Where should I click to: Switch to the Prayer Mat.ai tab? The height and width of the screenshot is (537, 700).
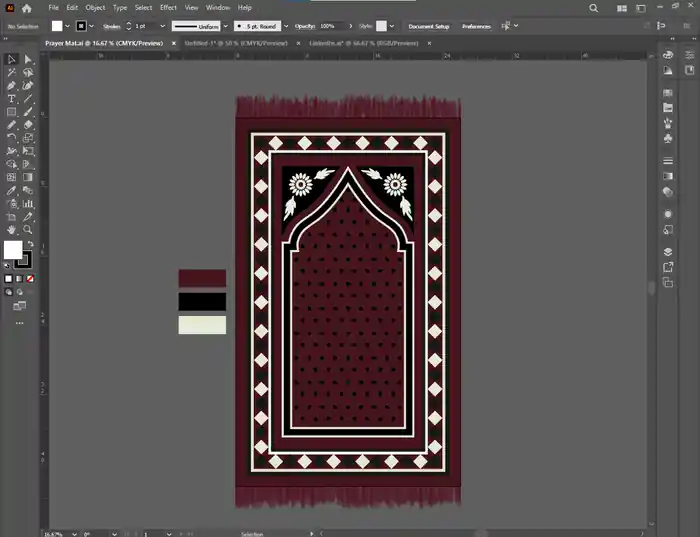point(104,43)
